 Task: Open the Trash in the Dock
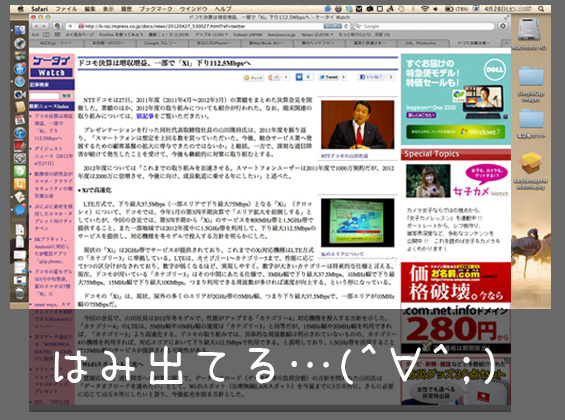point(19,294)
